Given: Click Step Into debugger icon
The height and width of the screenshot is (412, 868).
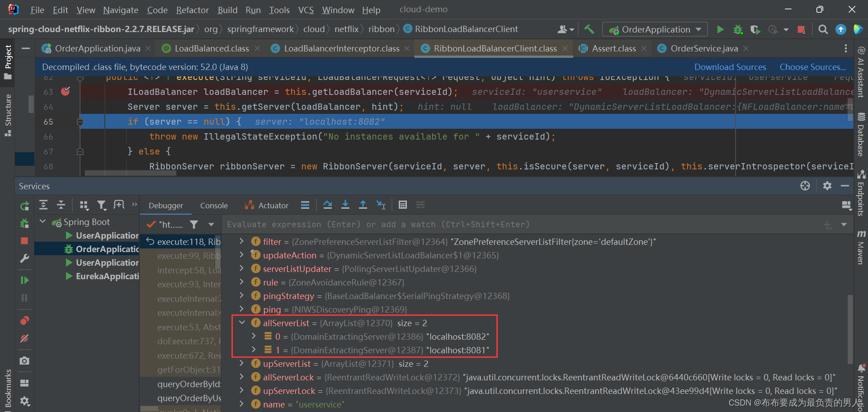Looking at the screenshot, I should tap(345, 205).
